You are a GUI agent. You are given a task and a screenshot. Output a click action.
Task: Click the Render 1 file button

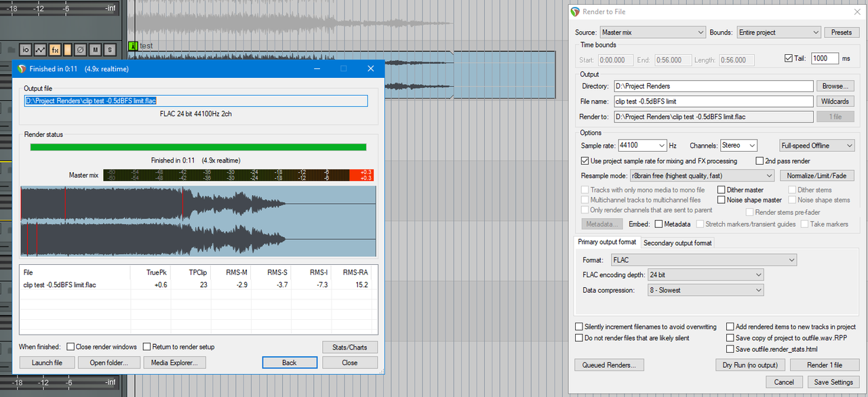(x=825, y=365)
